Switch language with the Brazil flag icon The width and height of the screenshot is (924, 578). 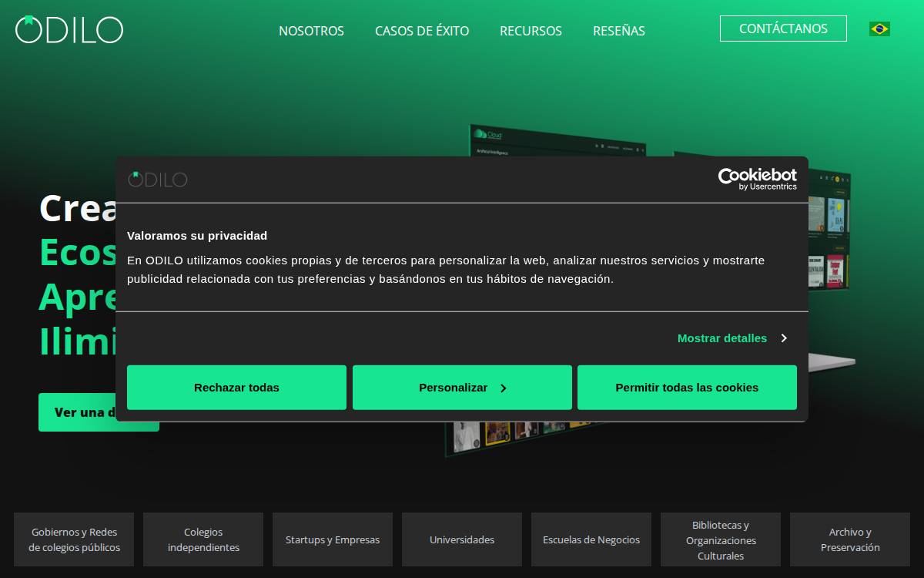click(x=879, y=29)
